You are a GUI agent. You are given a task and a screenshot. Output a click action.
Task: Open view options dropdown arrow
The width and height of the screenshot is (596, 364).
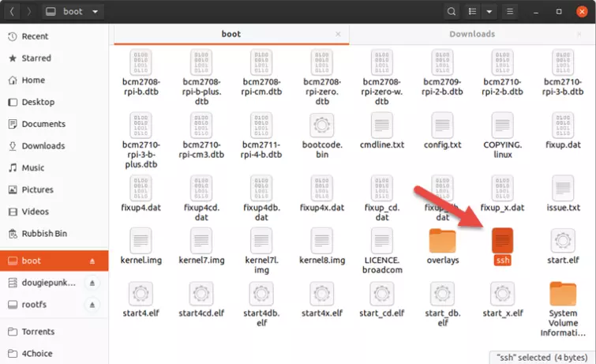point(489,11)
